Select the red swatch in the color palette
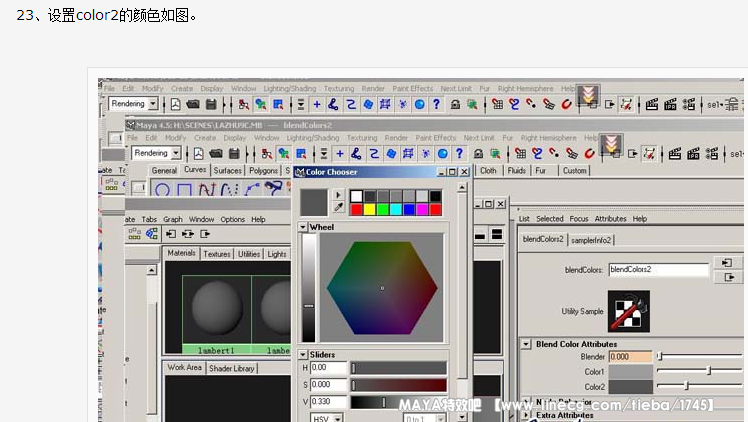The image size is (748, 422). (x=357, y=209)
